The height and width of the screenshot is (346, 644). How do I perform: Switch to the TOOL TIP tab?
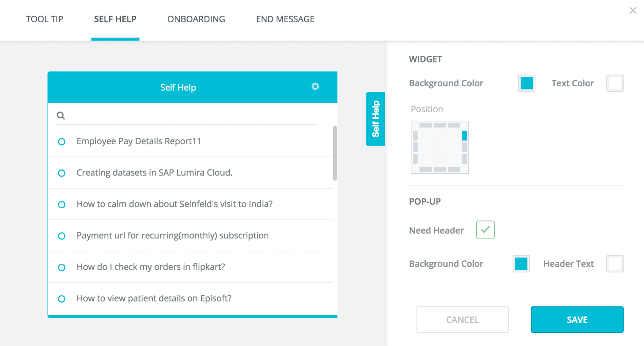pyautogui.click(x=44, y=19)
